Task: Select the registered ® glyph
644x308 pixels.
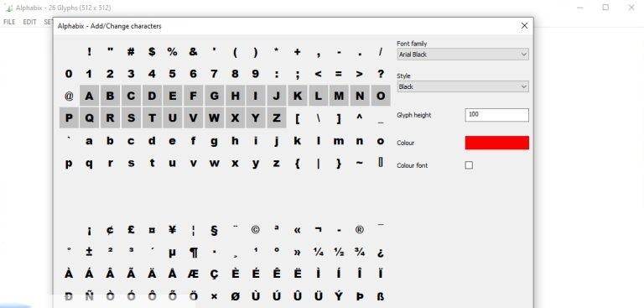Action: pyautogui.click(x=360, y=229)
